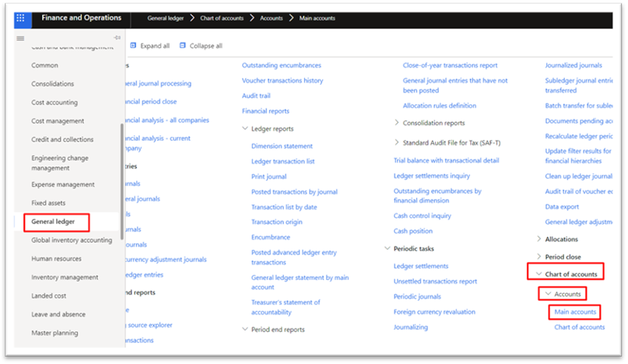Image resolution: width=628 pixels, height=364 pixels.
Task: Open Trial balance with transactional detail
Action: [x=446, y=160]
